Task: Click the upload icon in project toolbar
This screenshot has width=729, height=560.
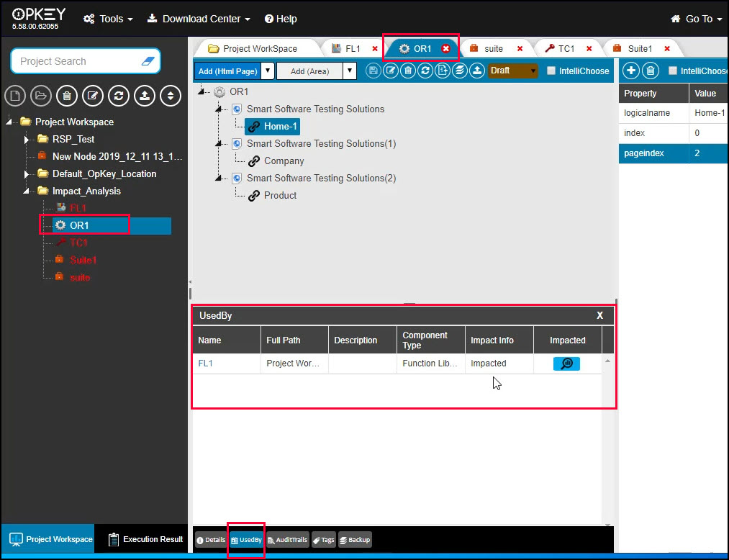Action: (145, 96)
